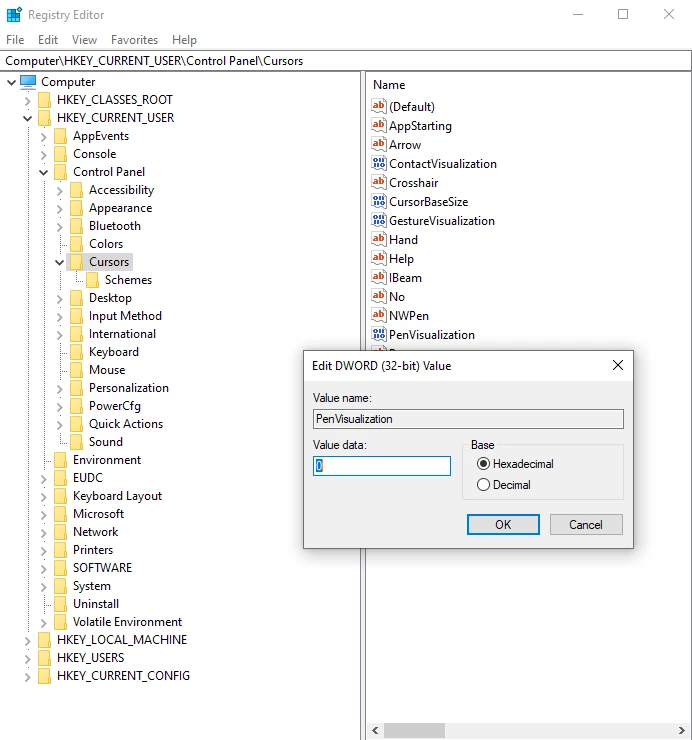This screenshot has width=692, height=740.
Task: Click the Name column header
Action: tap(389, 84)
